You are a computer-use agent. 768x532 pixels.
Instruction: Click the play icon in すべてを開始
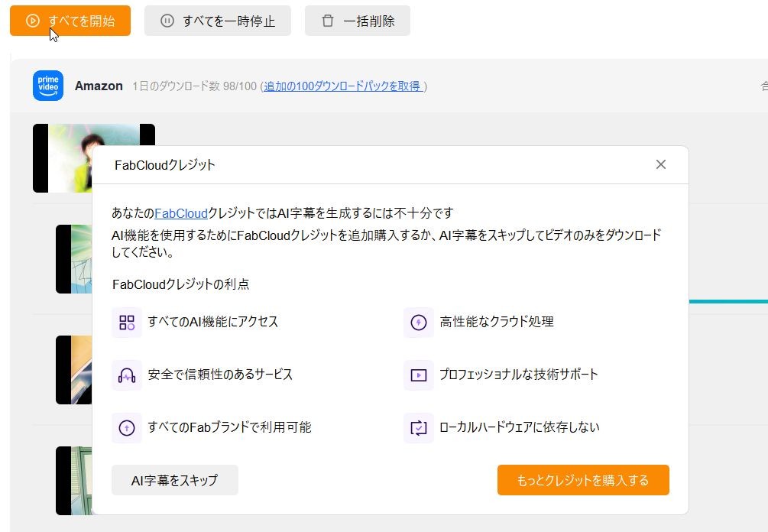33,21
